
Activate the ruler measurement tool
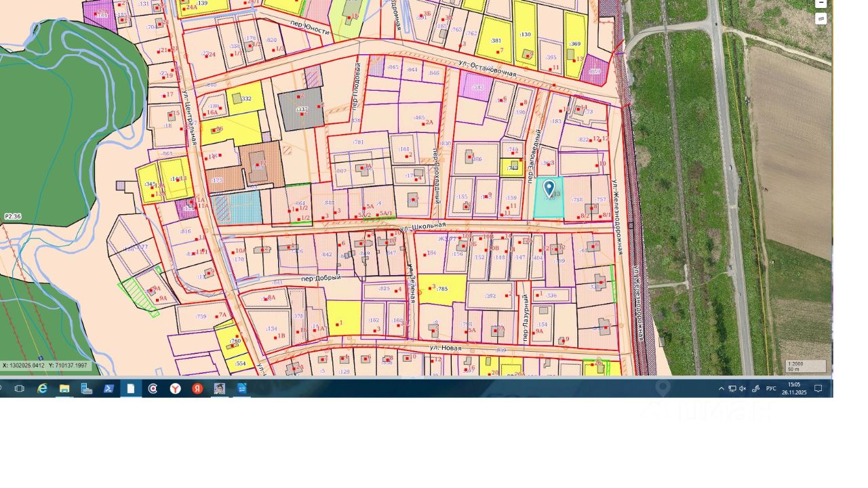pos(821,19)
